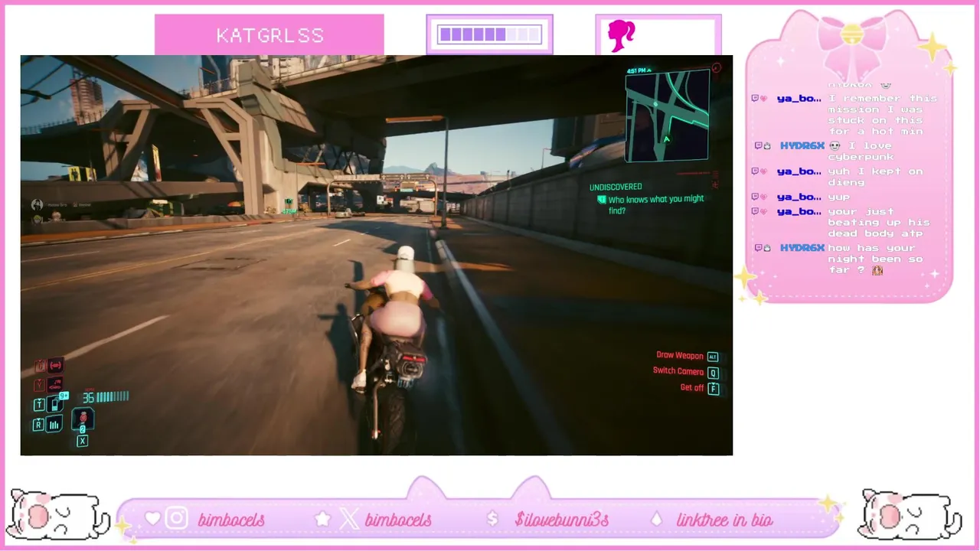The height and width of the screenshot is (551, 980).
Task: Click the $ilovebunni3s cash handle
Action: [x=562, y=520]
